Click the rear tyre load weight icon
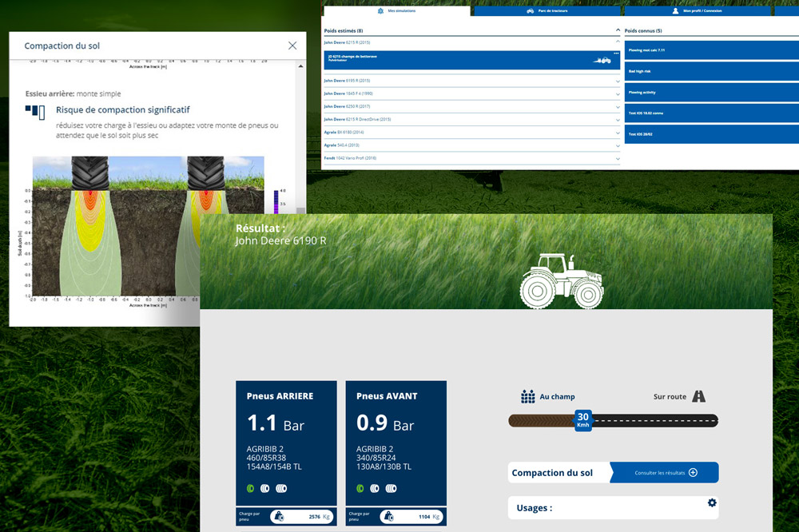 tap(279, 517)
